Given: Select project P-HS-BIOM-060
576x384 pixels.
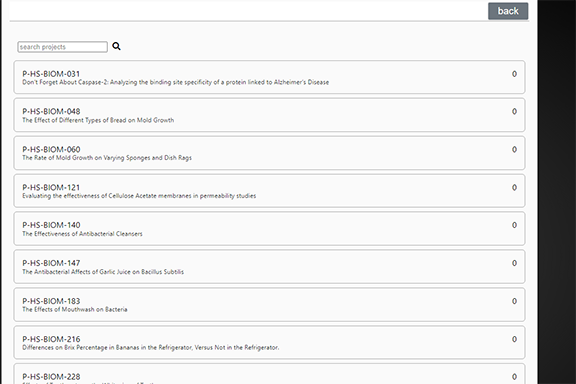Looking at the screenshot, I should (269, 153).
